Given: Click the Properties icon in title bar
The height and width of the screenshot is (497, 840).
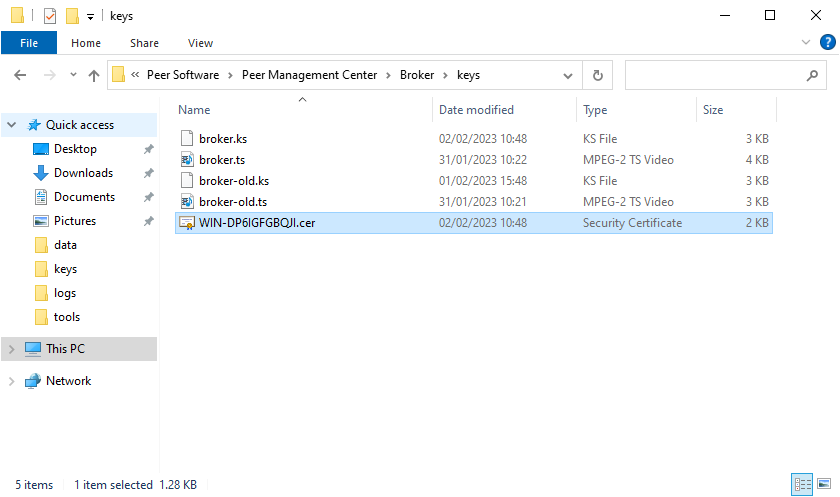Looking at the screenshot, I should (50, 16).
